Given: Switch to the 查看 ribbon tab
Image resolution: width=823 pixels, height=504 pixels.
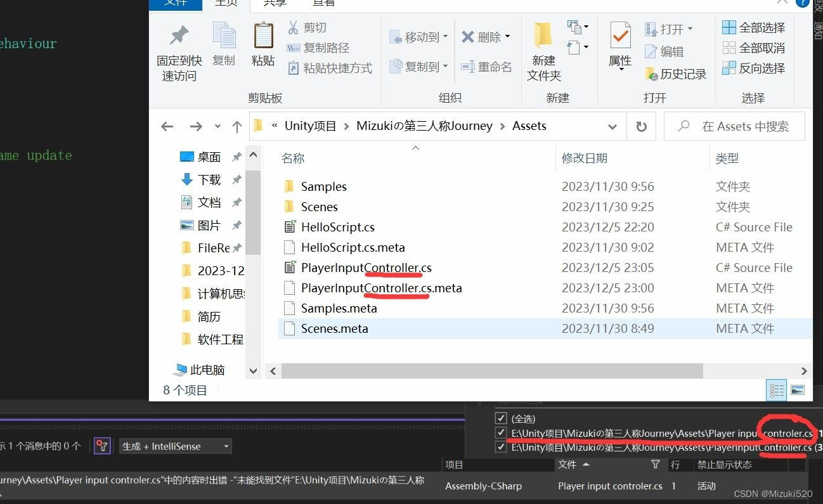Looking at the screenshot, I should (325, 4).
